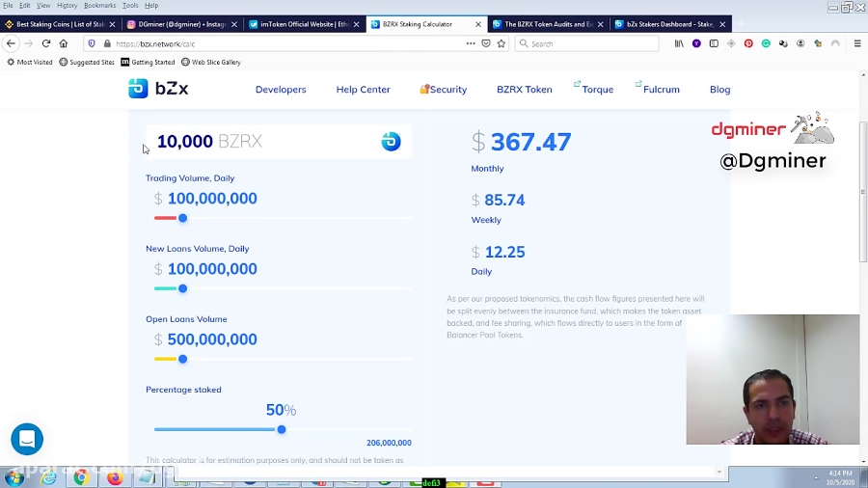The width and height of the screenshot is (868, 488).
Task: Click the $12.25 daily value
Action: pos(499,252)
